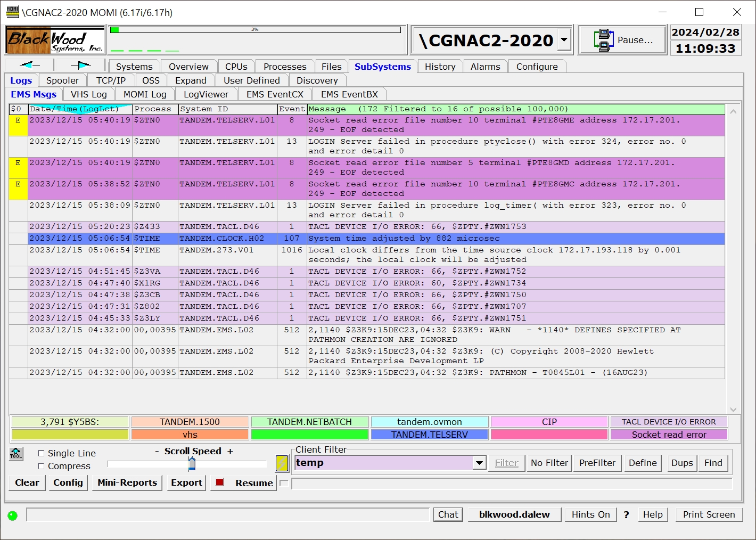Click the Date/Time (LogLct) column header

[80, 109]
